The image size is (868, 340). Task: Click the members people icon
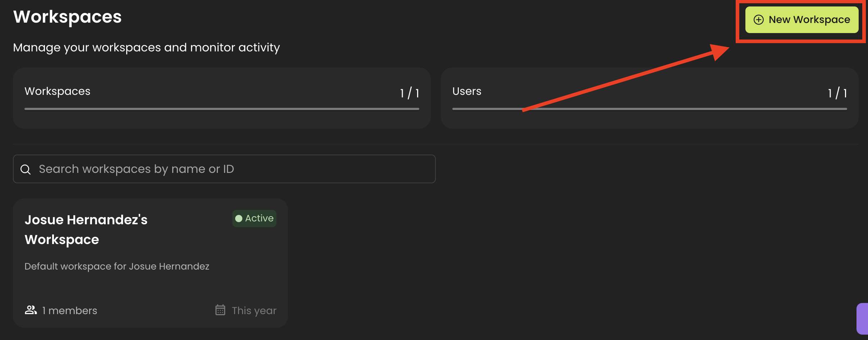click(31, 310)
